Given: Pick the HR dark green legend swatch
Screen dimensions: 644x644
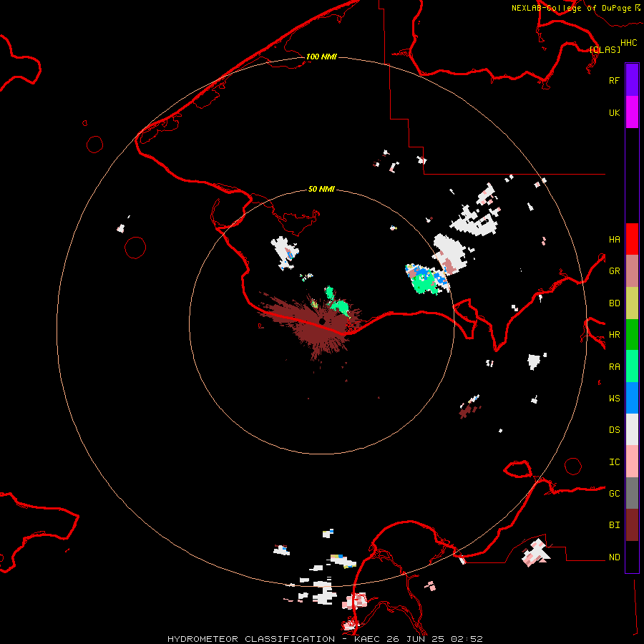Looking at the screenshot, I should [632, 335].
